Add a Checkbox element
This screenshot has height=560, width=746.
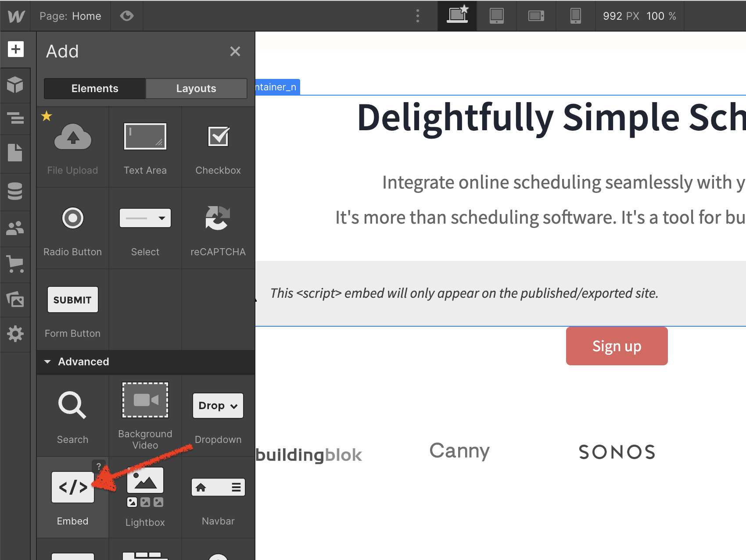coord(218,147)
